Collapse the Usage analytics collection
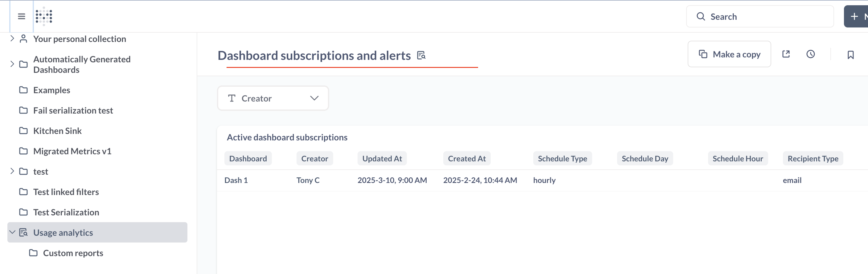The width and height of the screenshot is (868, 274). 12,232
